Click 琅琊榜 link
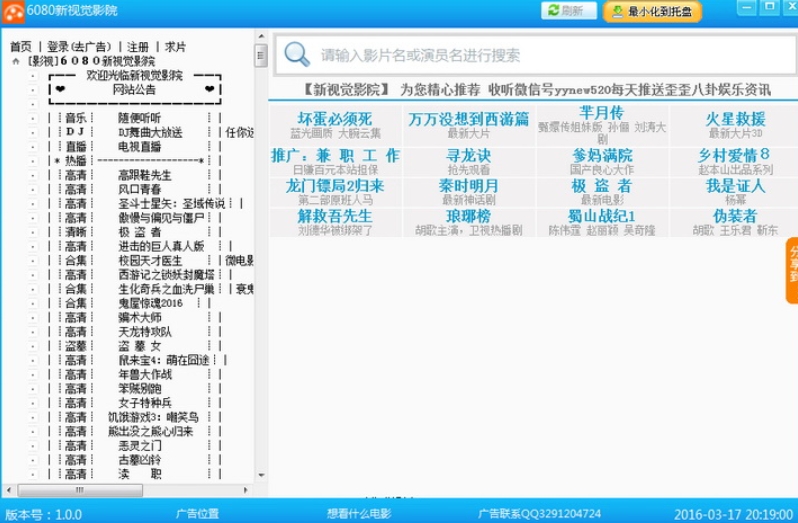The height and width of the screenshot is (523, 798). pyautogui.click(x=469, y=216)
